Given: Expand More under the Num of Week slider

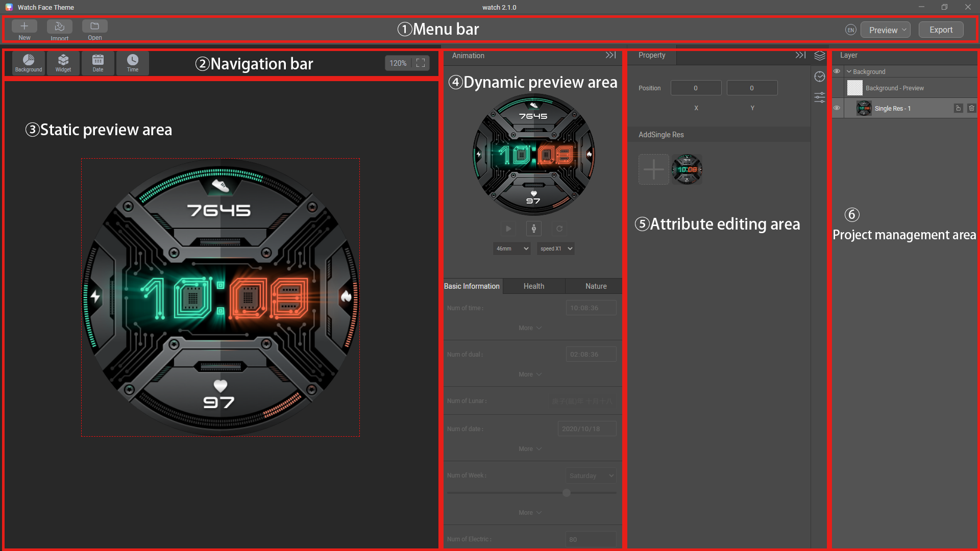Looking at the screenshot, I should [x=530, y=513].
